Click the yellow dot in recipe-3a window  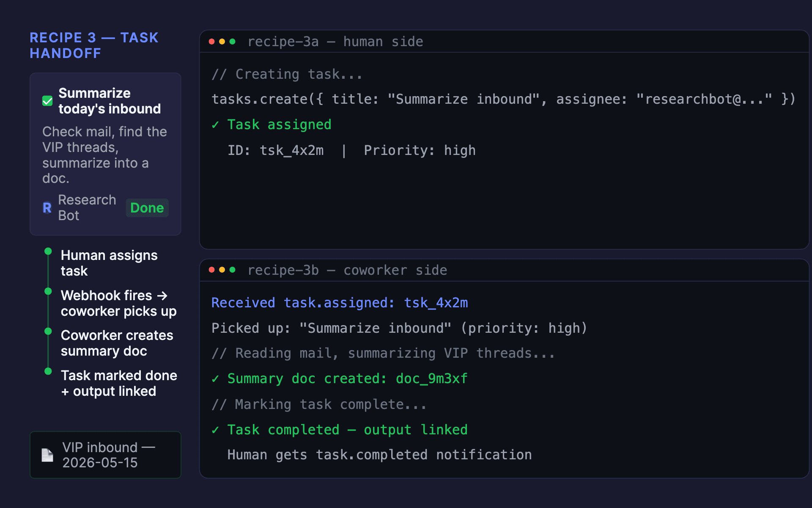pos(222,41)
